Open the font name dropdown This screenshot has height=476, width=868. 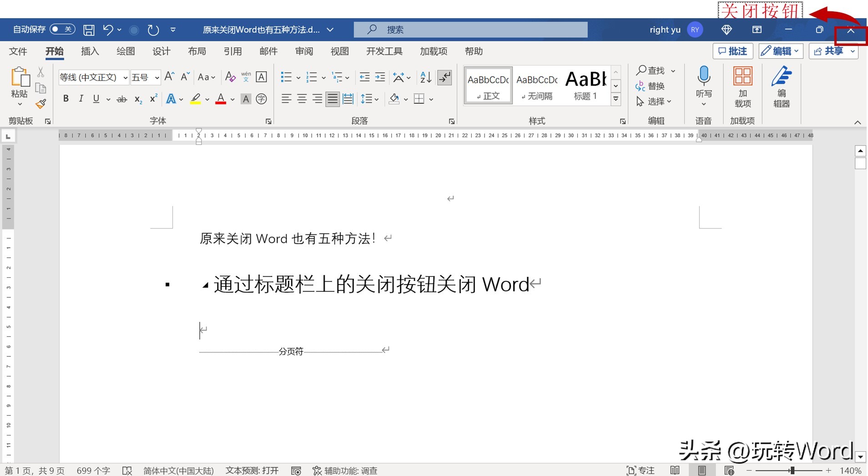[125, 78]
